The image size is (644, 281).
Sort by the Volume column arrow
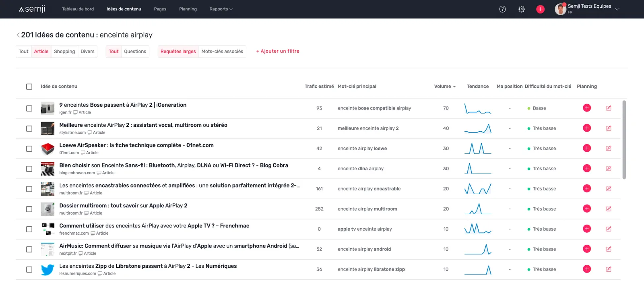(454, 87)
